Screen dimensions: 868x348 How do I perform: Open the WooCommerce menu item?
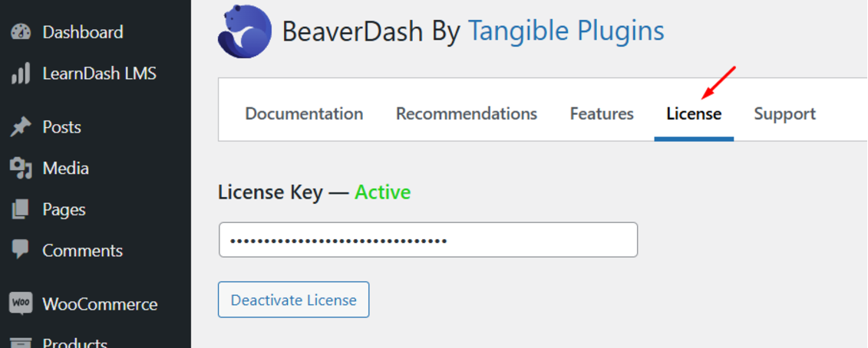[x=100, y=304]
